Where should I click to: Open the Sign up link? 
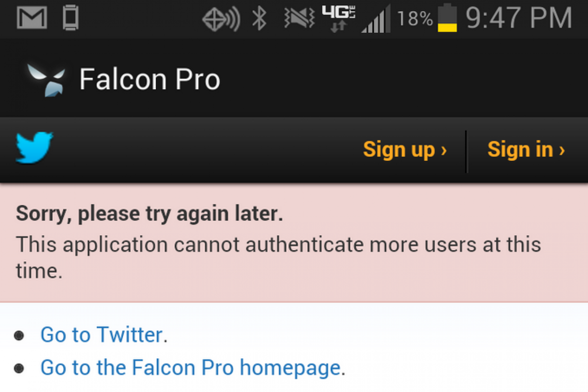[405, 150]
